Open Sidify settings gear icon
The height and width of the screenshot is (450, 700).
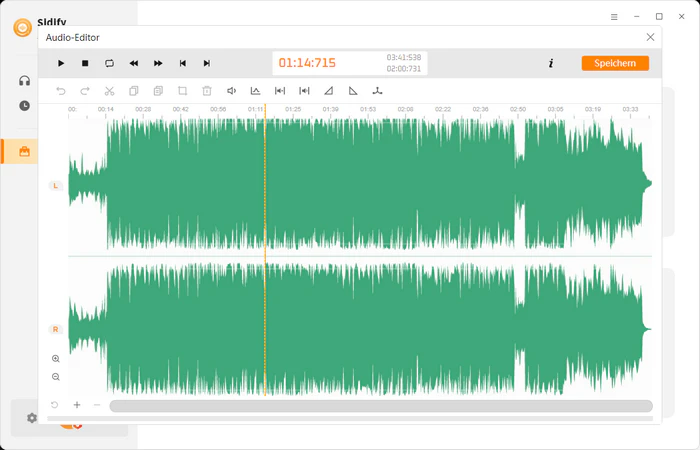tap(32, 418)
